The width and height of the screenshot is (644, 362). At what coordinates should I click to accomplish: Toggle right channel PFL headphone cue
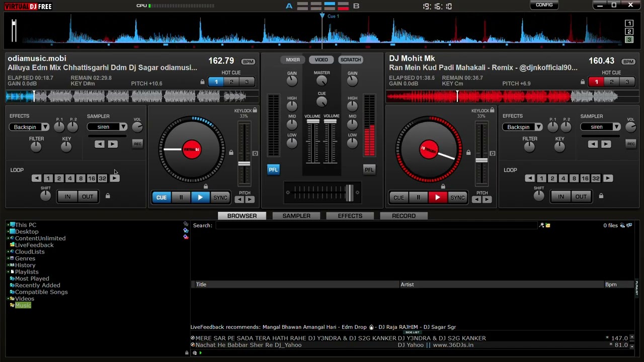[369, 169]
